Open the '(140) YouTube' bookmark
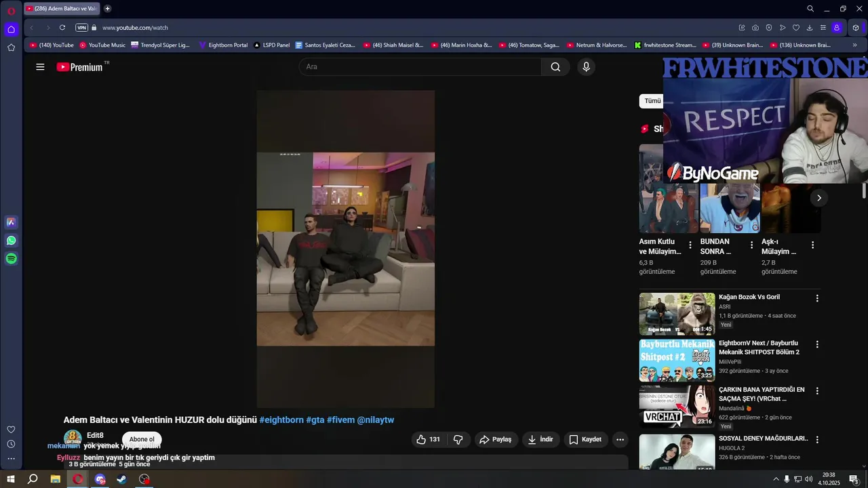Screen dimensions: 868x488 pos(52,45)
